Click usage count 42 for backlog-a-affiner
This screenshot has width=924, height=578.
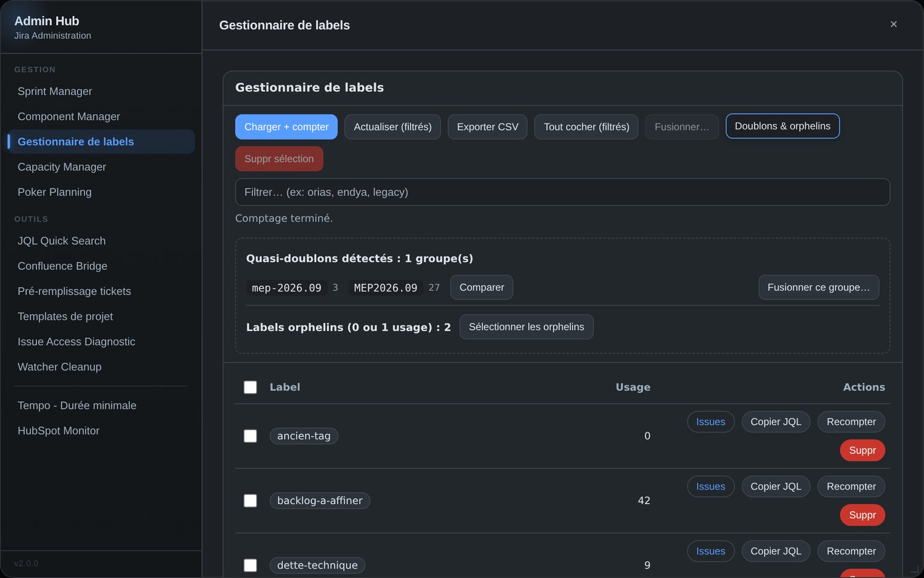[x=644, y=501]
